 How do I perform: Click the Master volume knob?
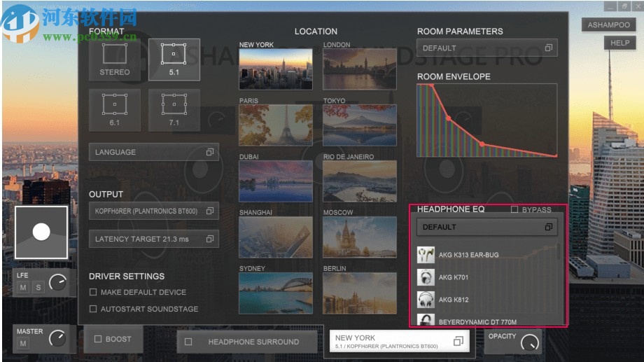tap(57, 339)
